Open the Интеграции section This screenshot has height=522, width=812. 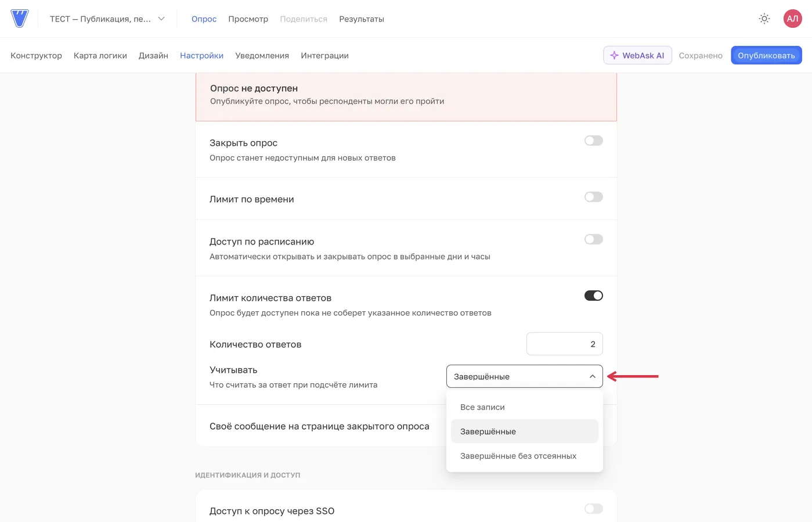pyautogui.click(x=324, y=55)
